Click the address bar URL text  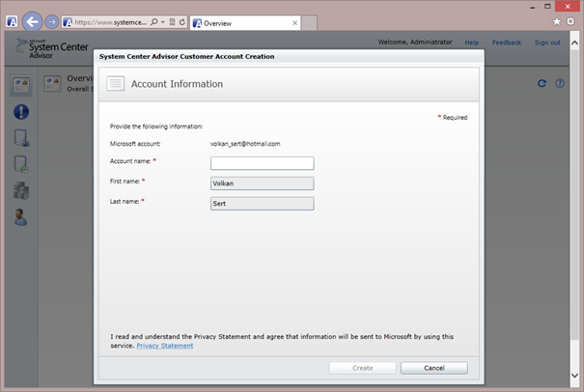(x=111, y=22)
